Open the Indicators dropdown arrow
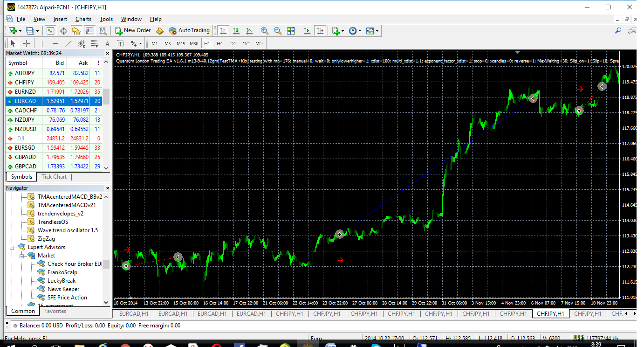 (343, 31)
